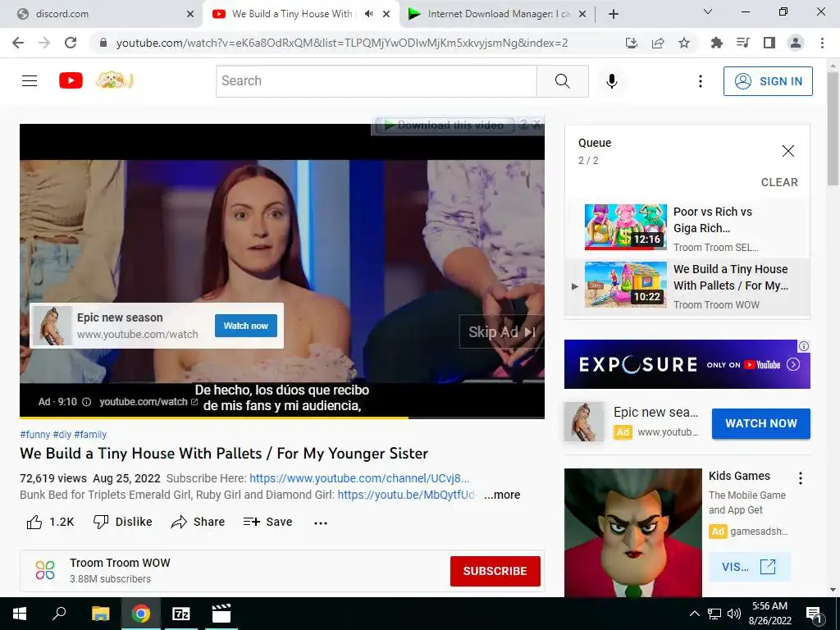Screen dimensions: 840x630
Task: Toggle Chrome side panel icon
Action: click(x=769, y=43)
